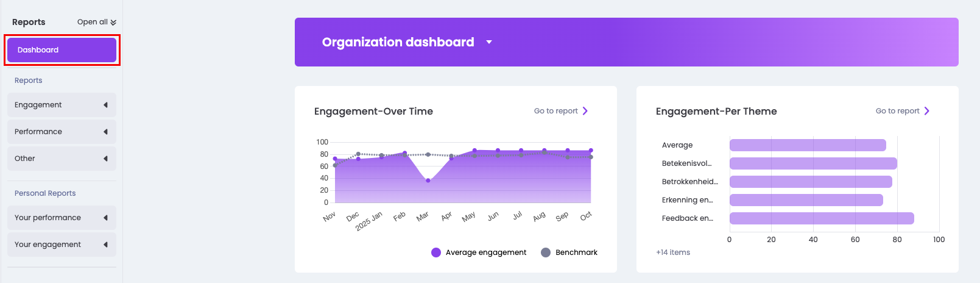
Task: Open the Organization dashboard dropdown arrow
Action: (489, 42)
